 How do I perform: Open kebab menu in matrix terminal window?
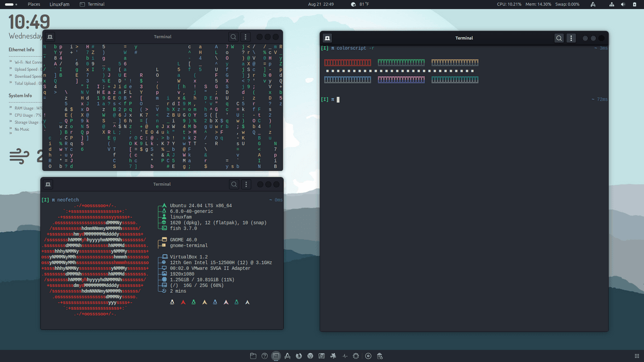(246, 37)
